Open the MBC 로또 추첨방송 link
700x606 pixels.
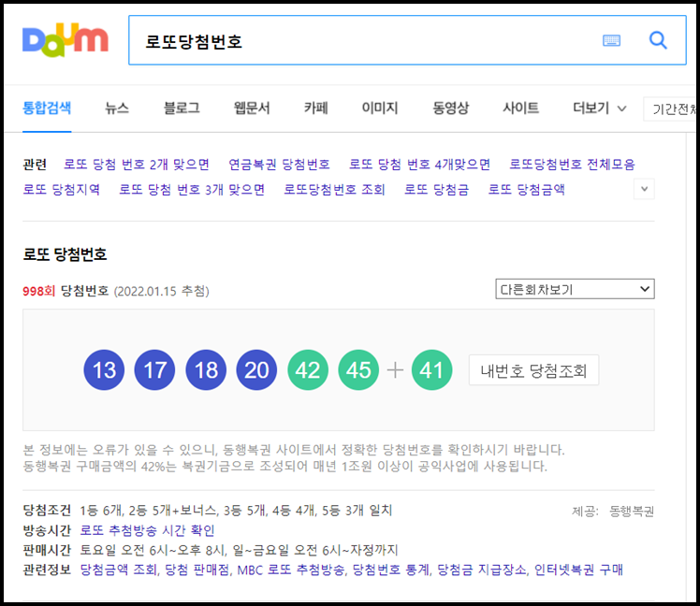click(x=291, y=570)
